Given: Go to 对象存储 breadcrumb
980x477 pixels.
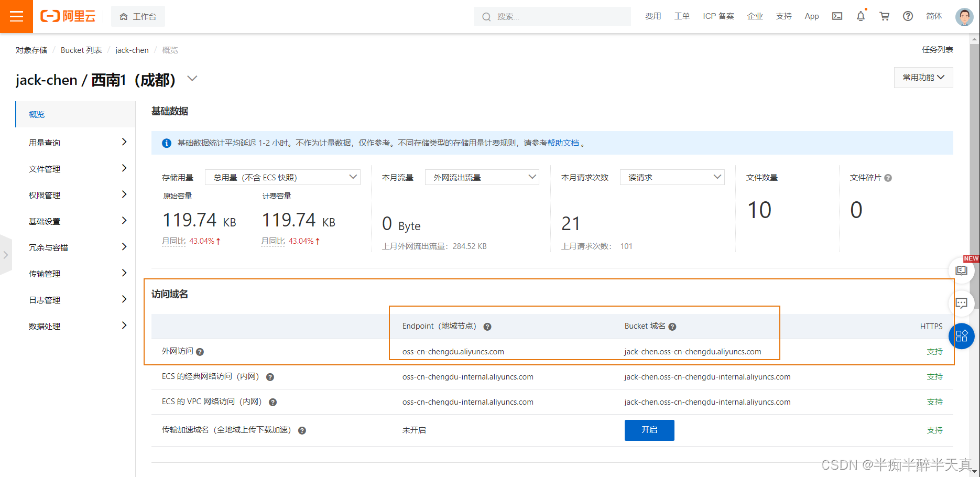Looking at the screenshot, I should click(x=31, y=50).
